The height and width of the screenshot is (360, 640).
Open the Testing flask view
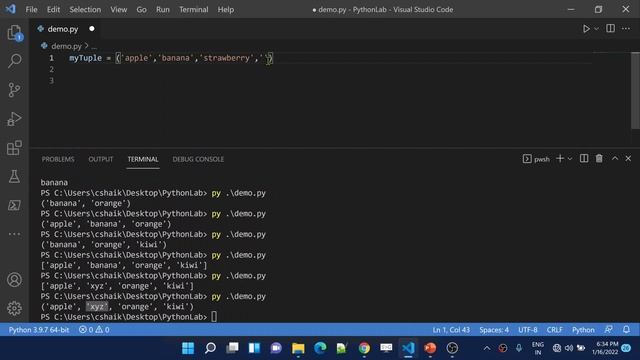point(14,176)
